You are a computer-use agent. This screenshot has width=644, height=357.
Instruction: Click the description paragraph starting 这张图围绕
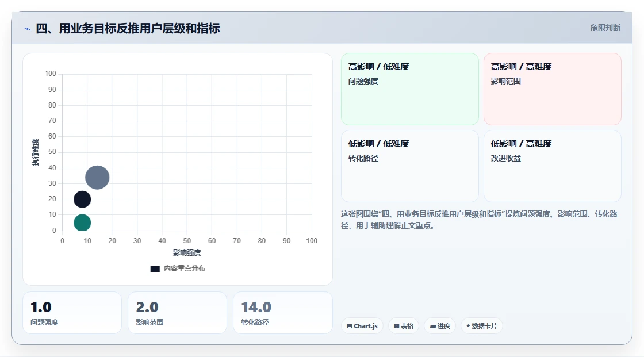(479, 220)
